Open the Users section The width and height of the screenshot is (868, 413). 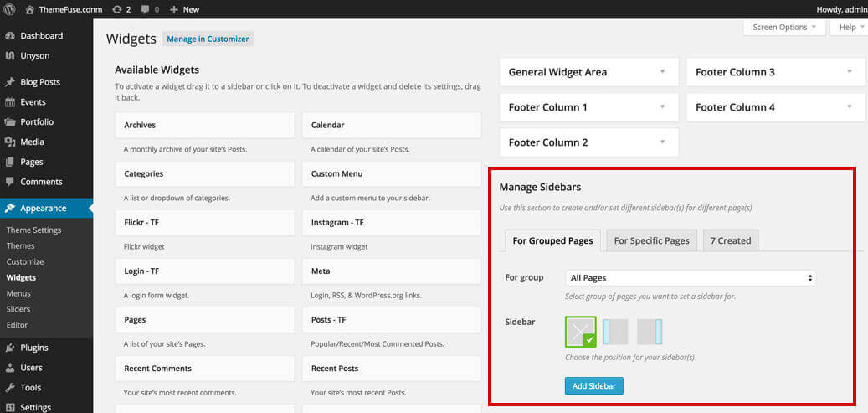pyautogui.click(x=31, y=368)
